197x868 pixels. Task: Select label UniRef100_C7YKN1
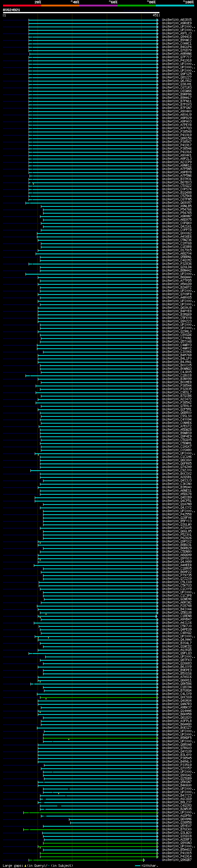pyautogui.click(x=177, y=338)
